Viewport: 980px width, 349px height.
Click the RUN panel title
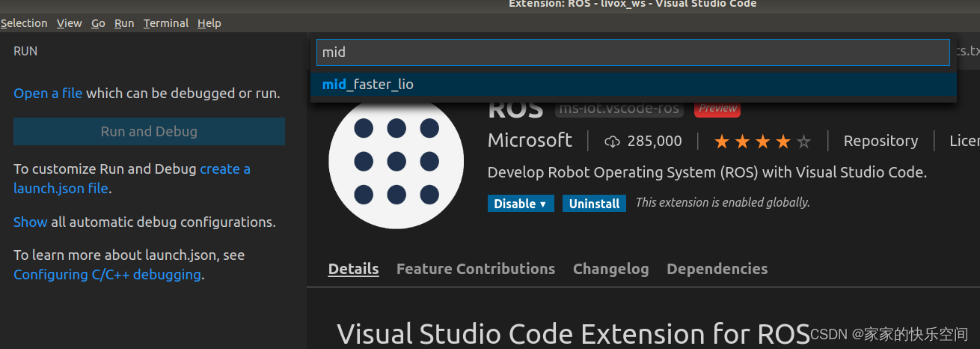click(25, 51)
